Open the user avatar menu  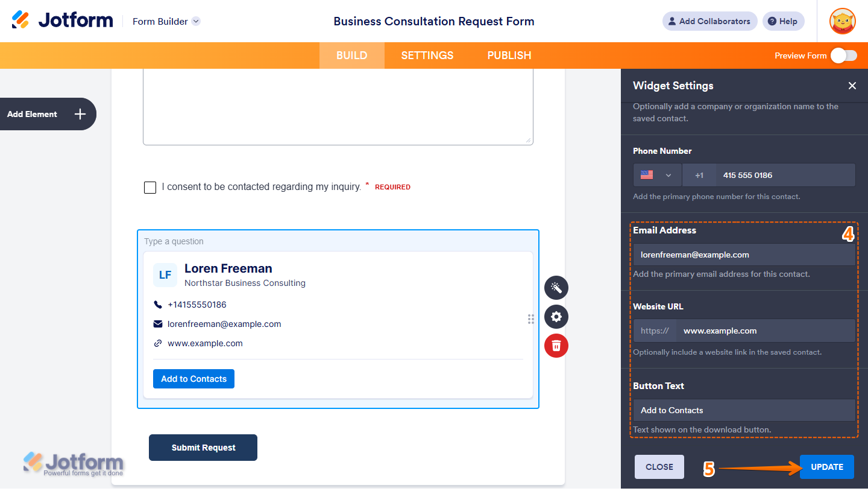[x=842, y=21]
